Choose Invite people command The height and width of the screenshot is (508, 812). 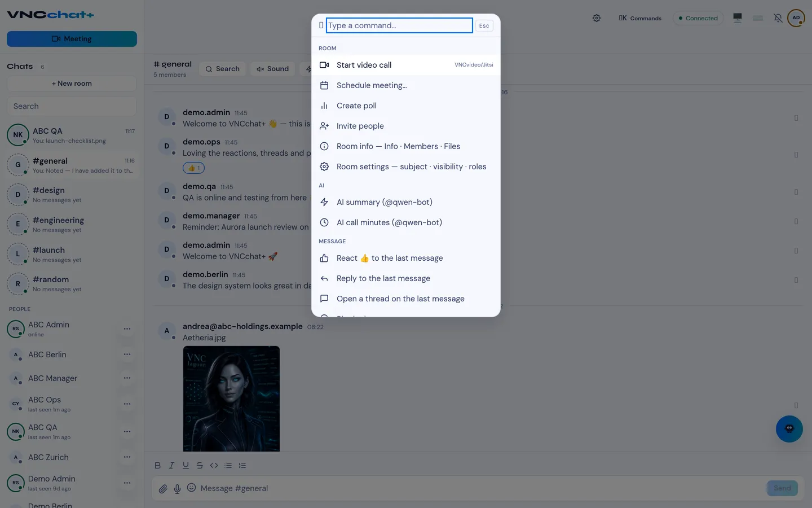[x=406, y=126]
